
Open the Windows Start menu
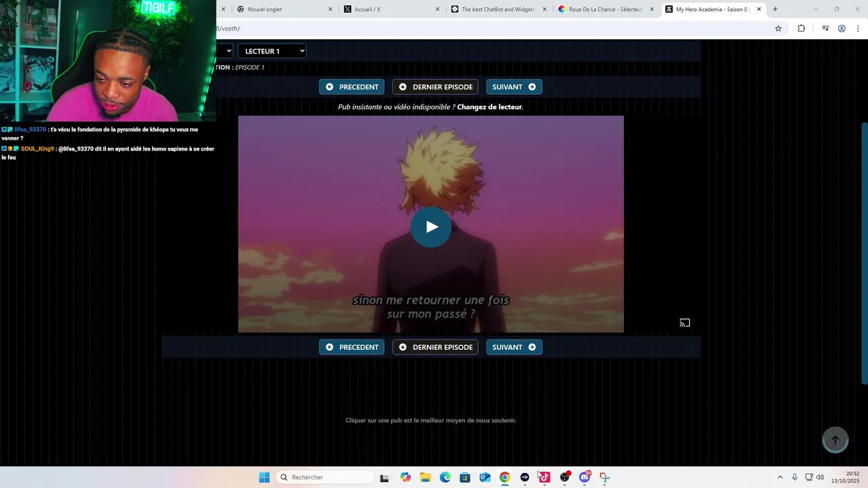click(x=264, y=477)
